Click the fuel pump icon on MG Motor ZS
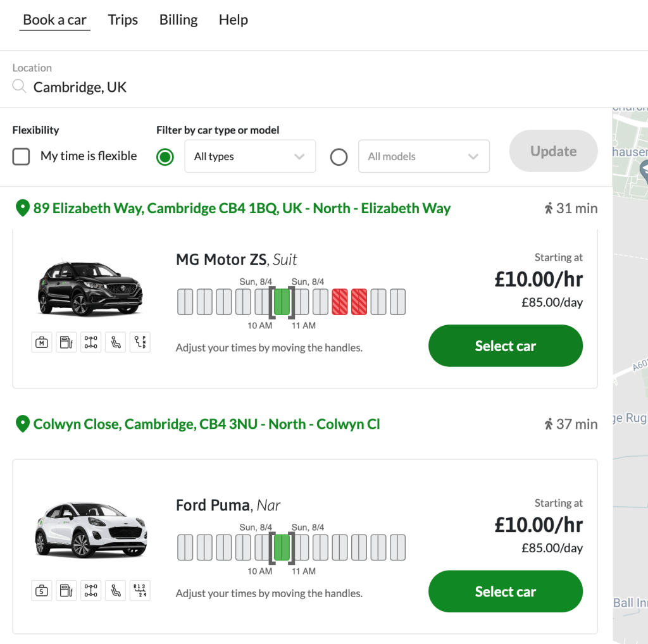This screenshot has width=648, height=644. [x=66, y=342]
